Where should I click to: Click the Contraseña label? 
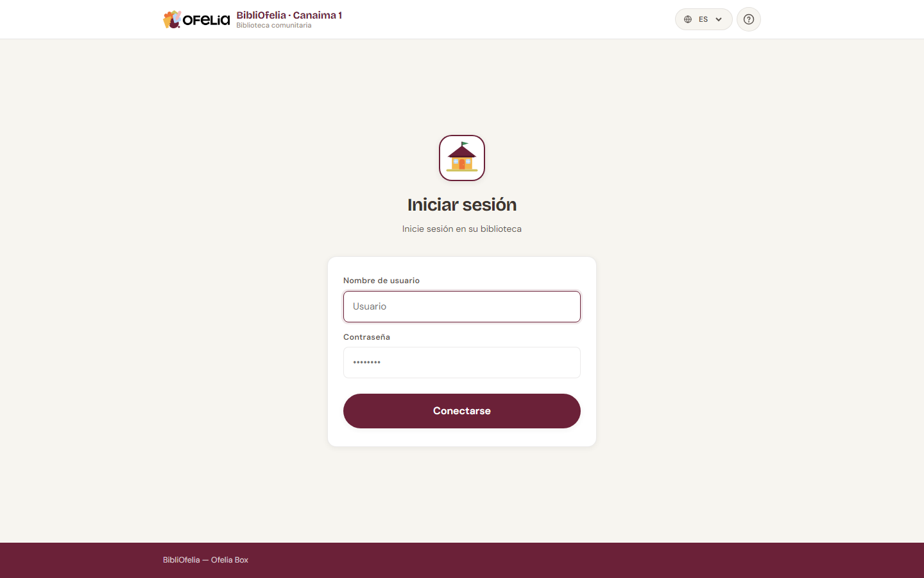[x=366, y=337]
